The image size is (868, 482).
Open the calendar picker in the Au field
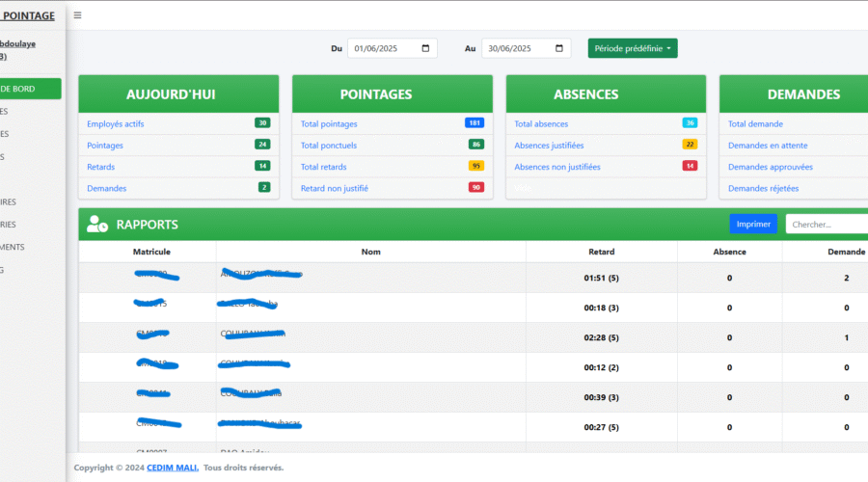pos(559,48)
